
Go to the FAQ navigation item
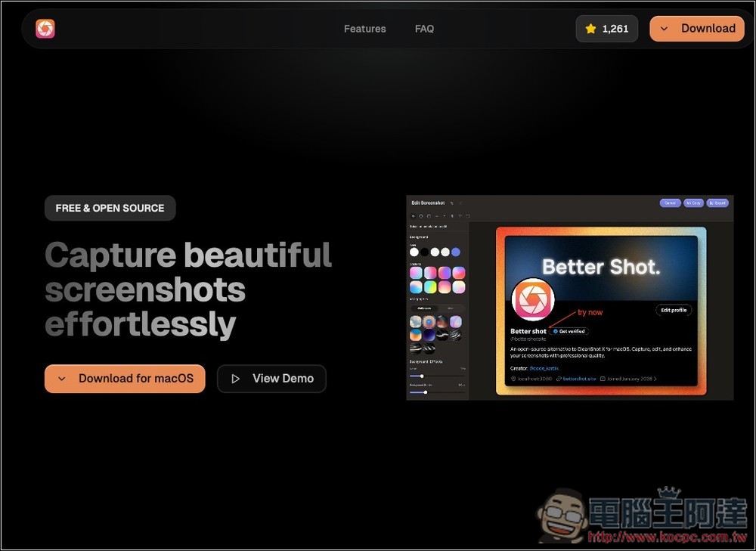coord(424,29)
